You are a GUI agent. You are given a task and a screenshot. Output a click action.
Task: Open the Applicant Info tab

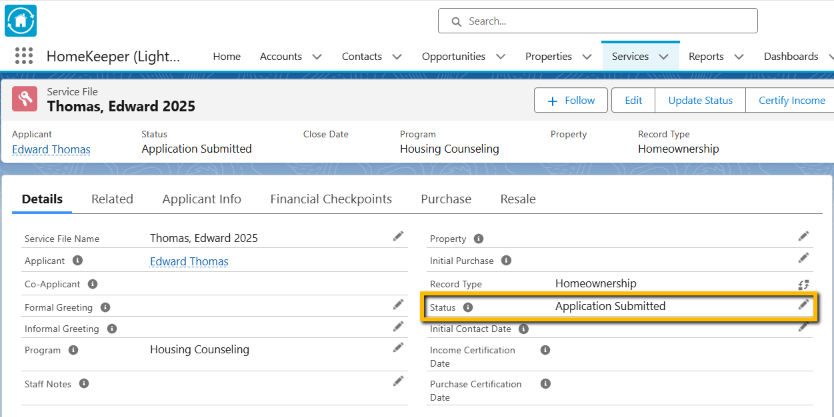point(201,199)
